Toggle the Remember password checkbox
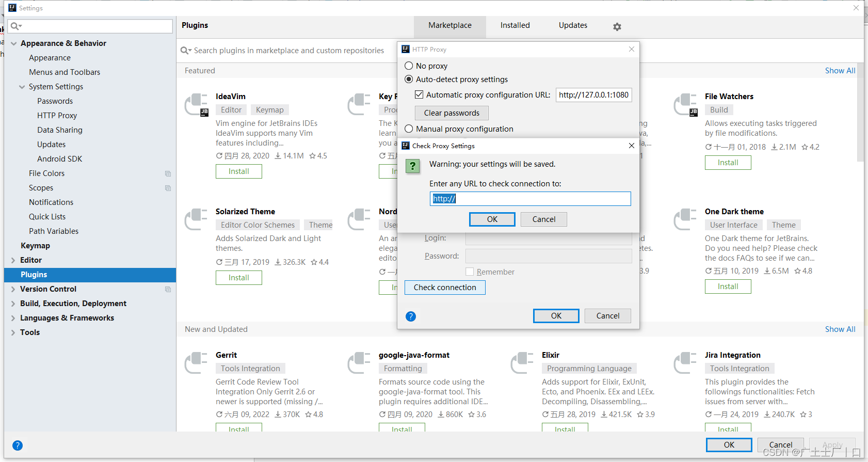Viewport: 868px width, 462px height. [x=470, y=272]
